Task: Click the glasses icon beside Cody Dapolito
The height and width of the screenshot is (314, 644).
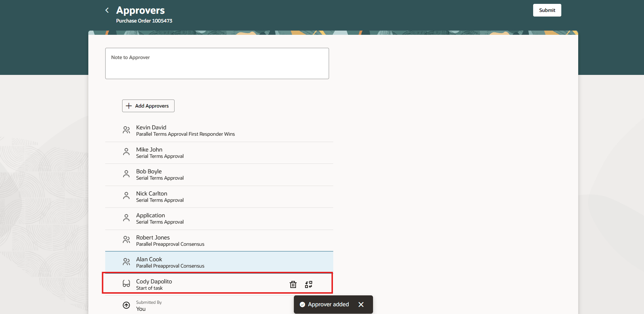Action: [126, 284]
